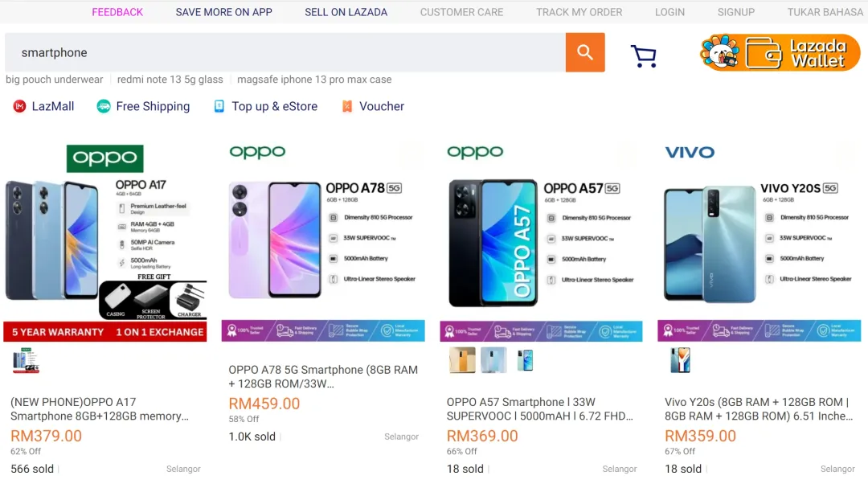The height and width of the screenshot is (488, 868).
Task: Open the Signup page
Action: point(735,12)
